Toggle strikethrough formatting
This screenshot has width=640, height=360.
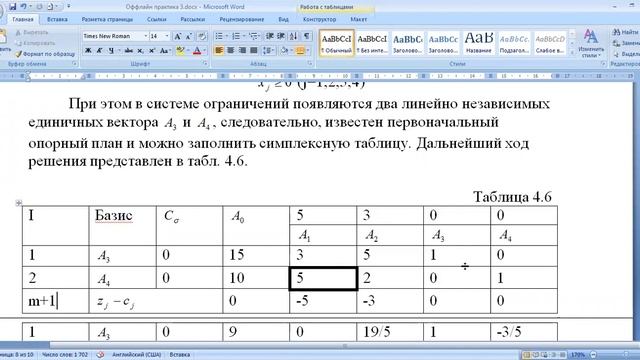129,51
